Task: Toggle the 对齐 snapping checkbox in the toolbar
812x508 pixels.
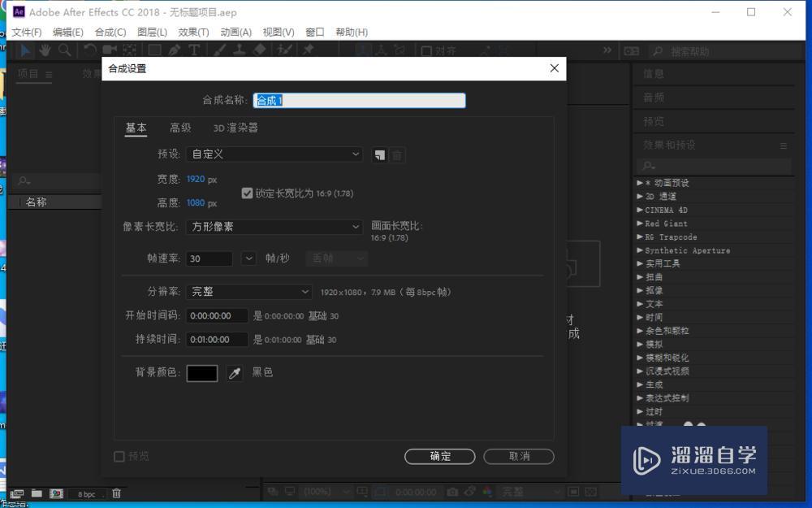Action: point(426,50)
